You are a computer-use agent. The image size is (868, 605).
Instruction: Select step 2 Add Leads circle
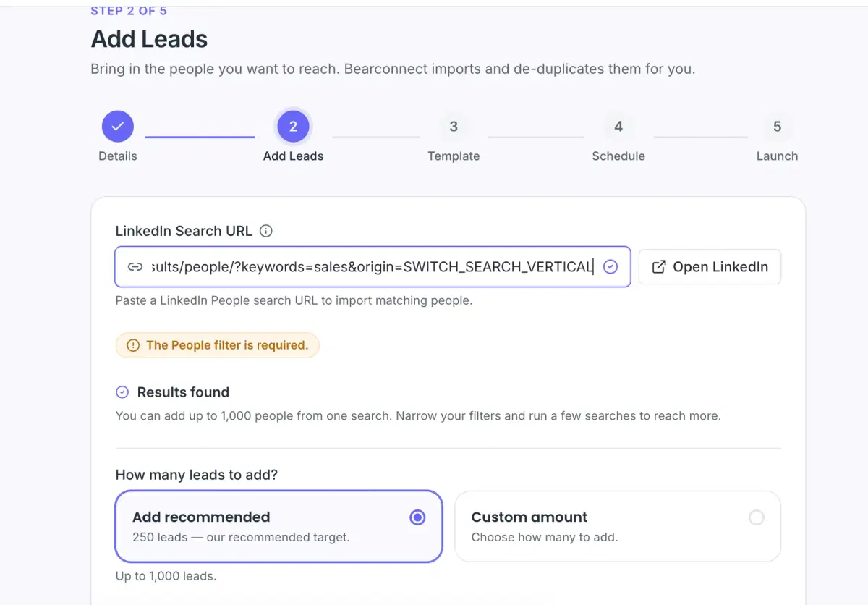pyautogui.click(x=293, y=127)
